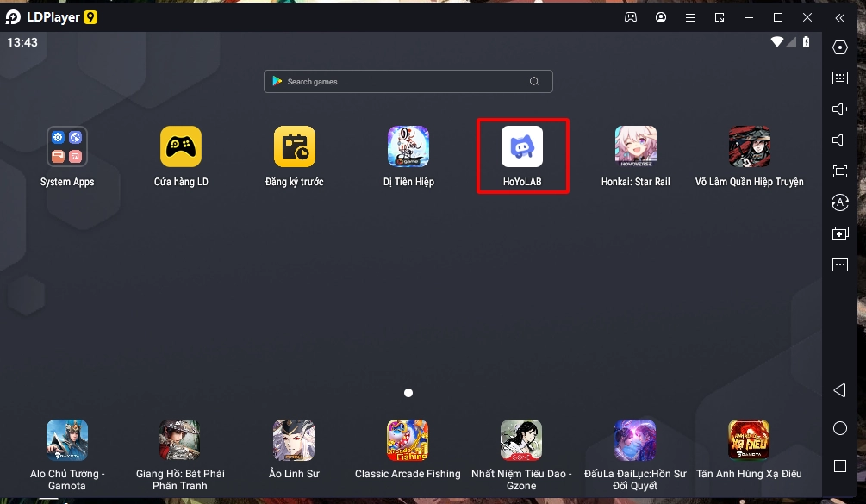Open the System Apps folder
The height and width of the screenshot is (504, 866).
[67, 146]
